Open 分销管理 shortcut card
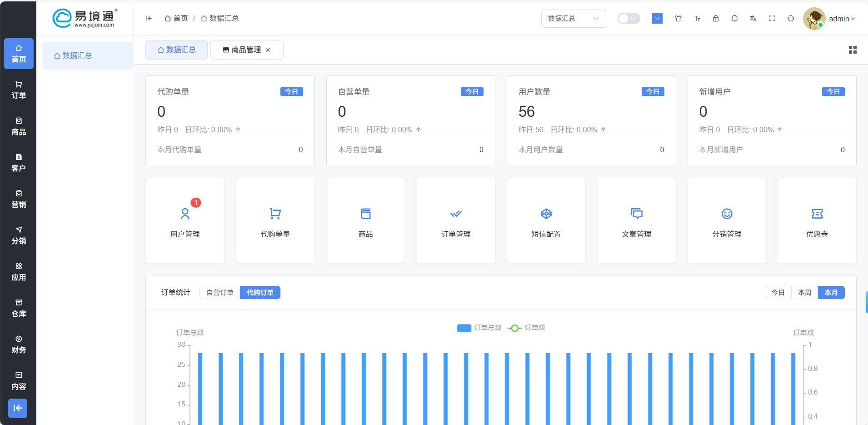 click(x=727, y=220)
